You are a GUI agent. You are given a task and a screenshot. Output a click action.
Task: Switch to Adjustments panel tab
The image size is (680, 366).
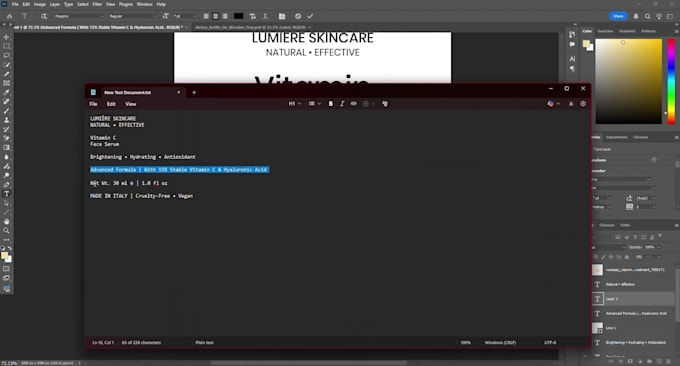(616, 137)
